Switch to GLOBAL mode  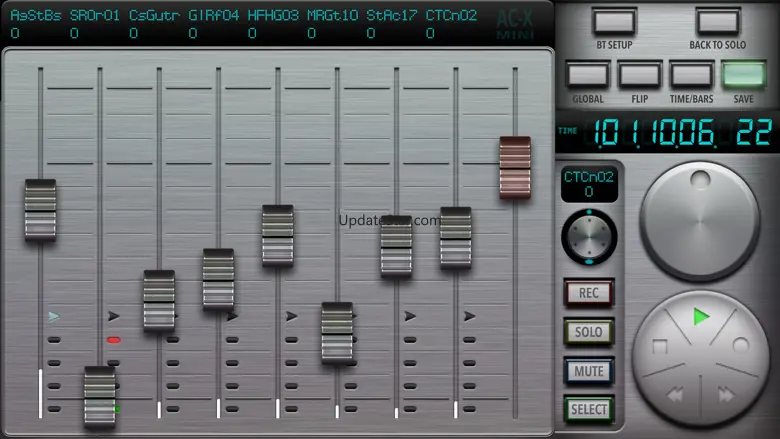[588, 75]
